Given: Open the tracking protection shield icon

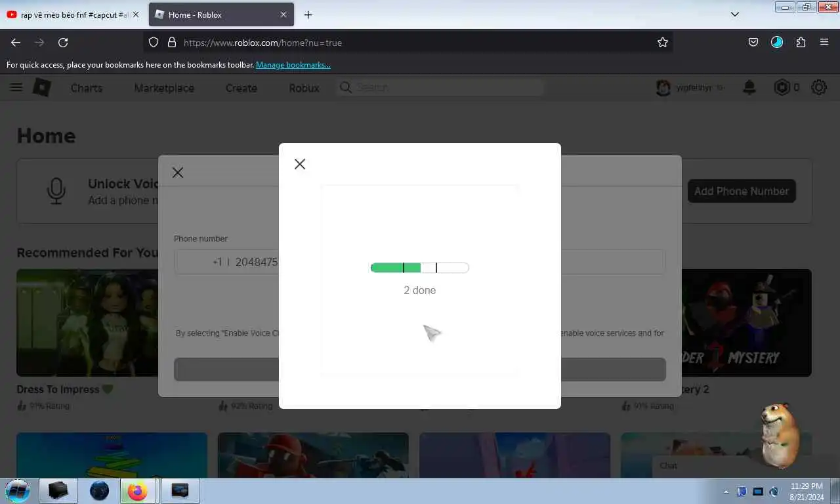Looking at the screenshot, I should 154,42.
